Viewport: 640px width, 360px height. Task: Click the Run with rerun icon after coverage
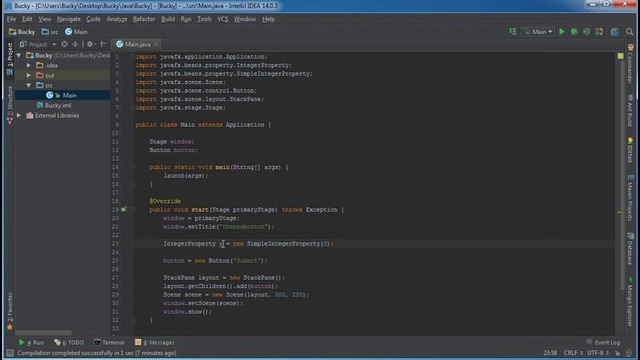tap(599, 32)
